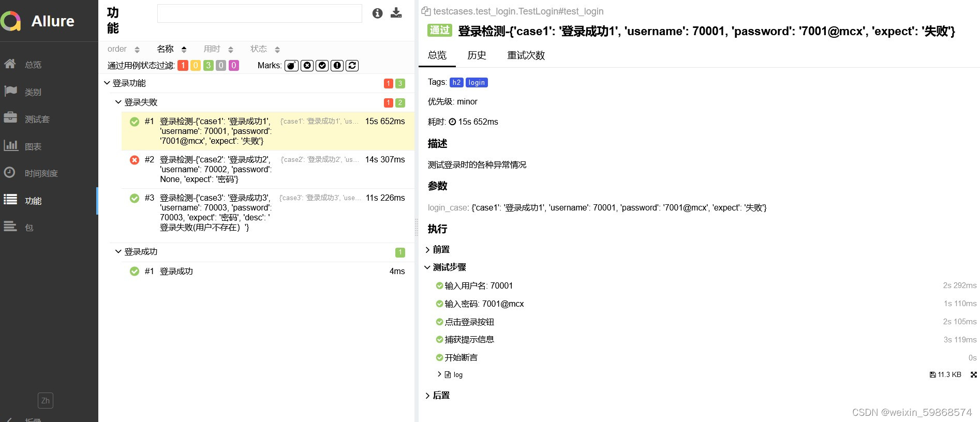Click the pane splitter handle
The height and width of the screenshot is (422, 980).
417,228
